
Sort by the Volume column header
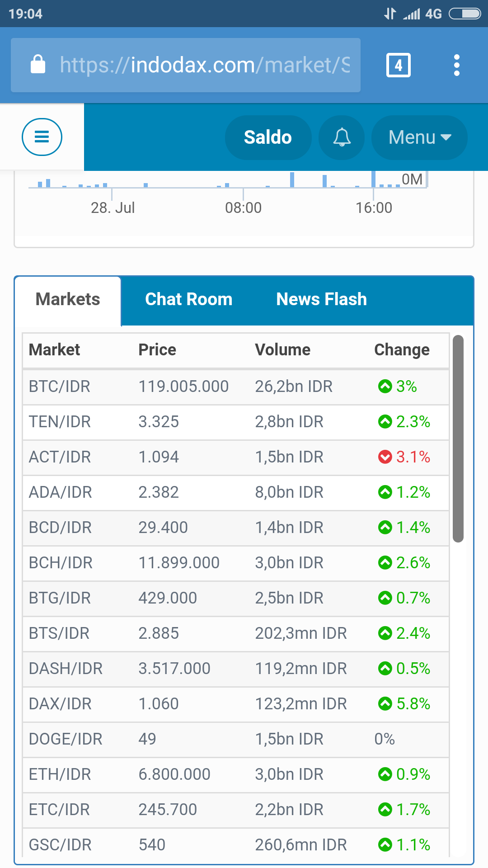282,350
